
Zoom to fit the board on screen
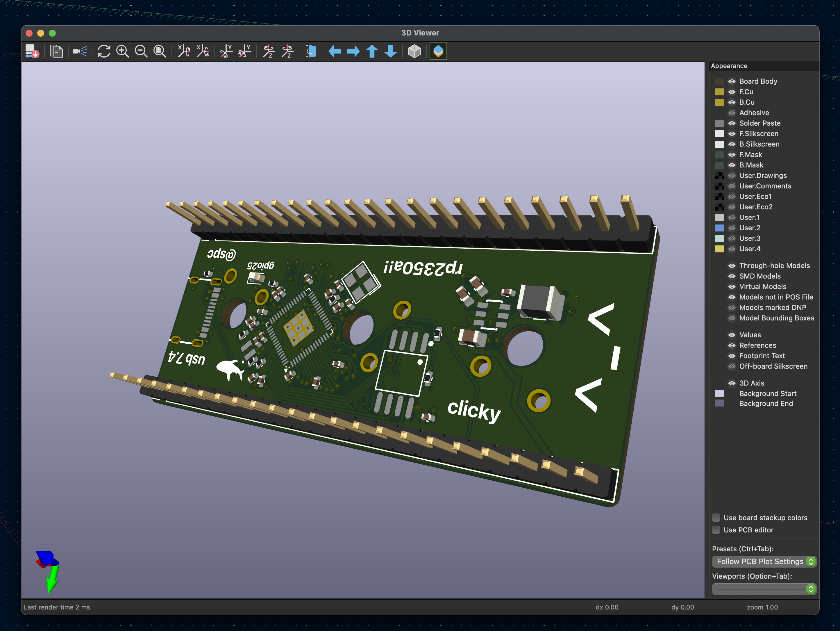point(159,51)
